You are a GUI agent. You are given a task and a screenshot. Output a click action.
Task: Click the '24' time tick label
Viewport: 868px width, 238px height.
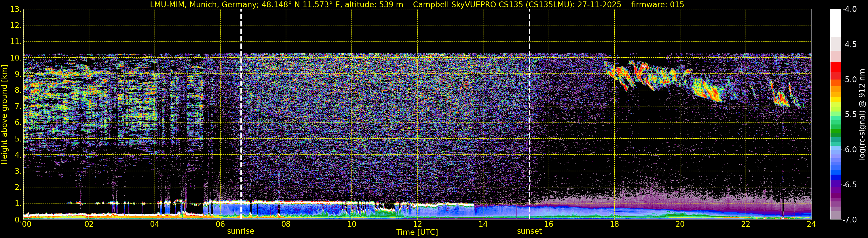[x=811, y=224]
